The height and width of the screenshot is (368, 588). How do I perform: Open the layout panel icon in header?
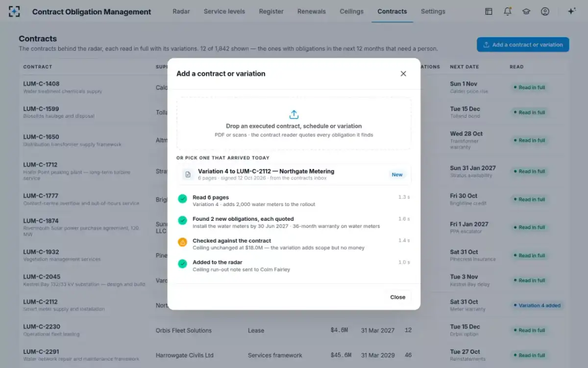coord(489,11)
